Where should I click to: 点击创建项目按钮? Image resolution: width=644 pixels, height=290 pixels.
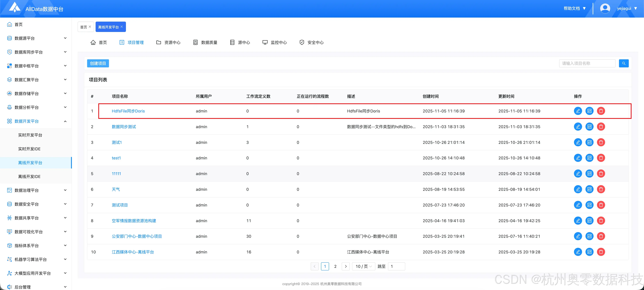click(98, 63)
